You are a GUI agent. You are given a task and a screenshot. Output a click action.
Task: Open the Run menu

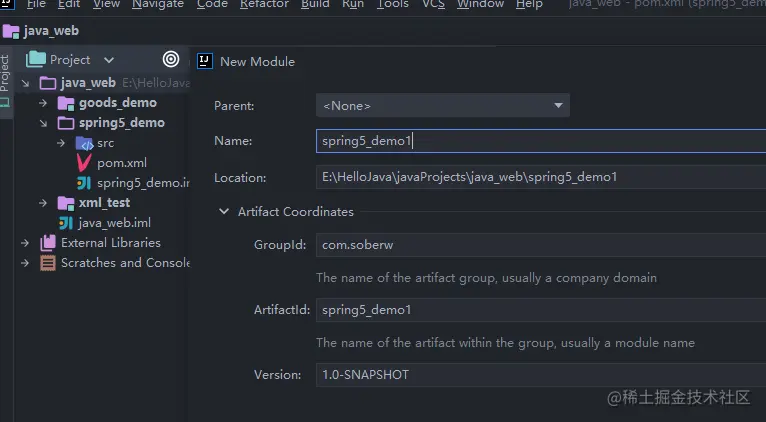point(353,4)
